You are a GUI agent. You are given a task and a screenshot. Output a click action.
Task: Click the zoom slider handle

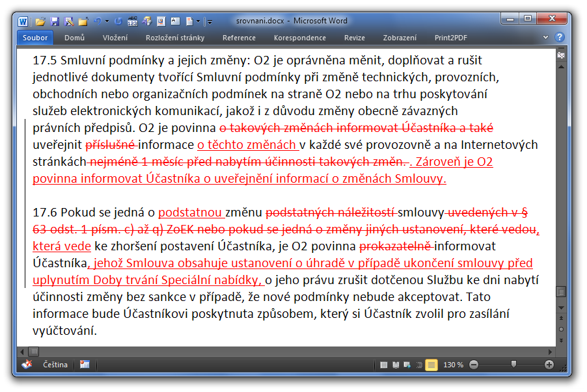513,364
